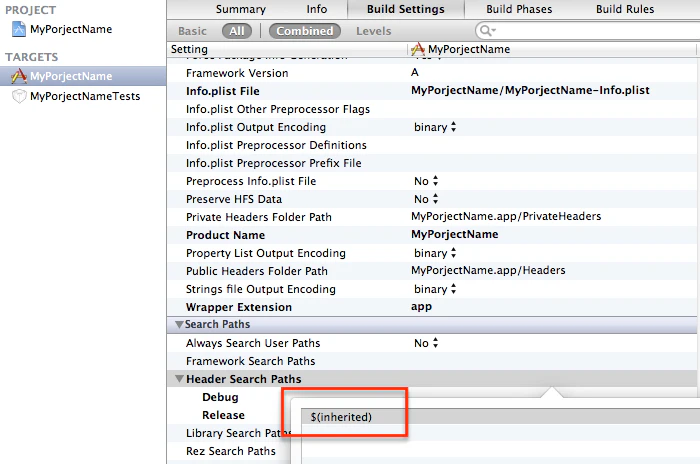Collapse the Search Paths section triangle
Screen dimensions: 700x464
(179, 325)
